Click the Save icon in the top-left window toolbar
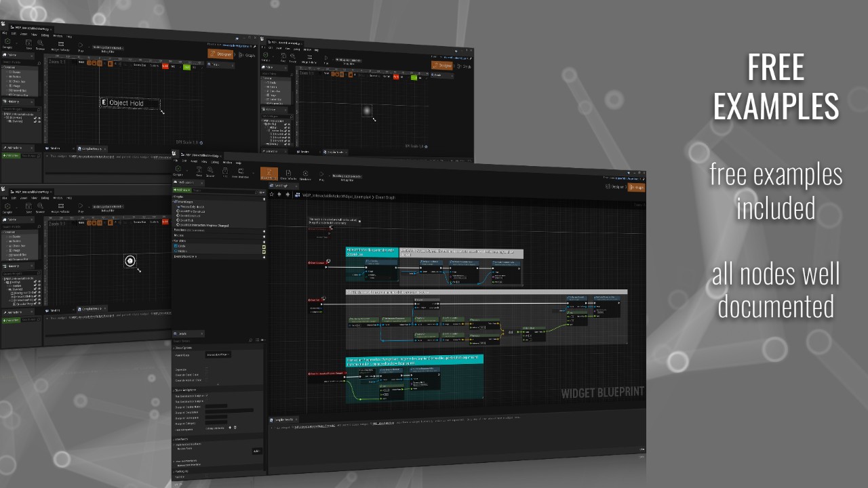Screen dimensions: 868x488 28,43
